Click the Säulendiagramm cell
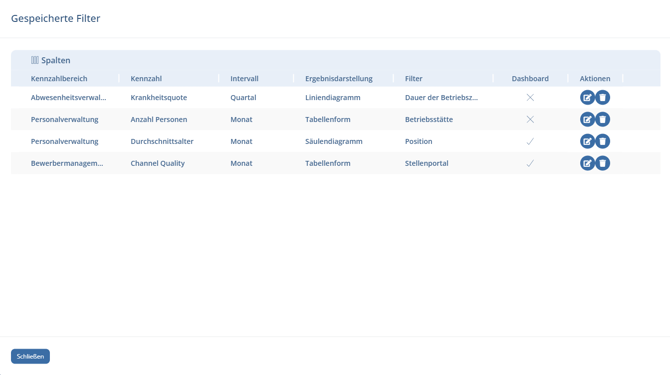 [x=334, y=141]
